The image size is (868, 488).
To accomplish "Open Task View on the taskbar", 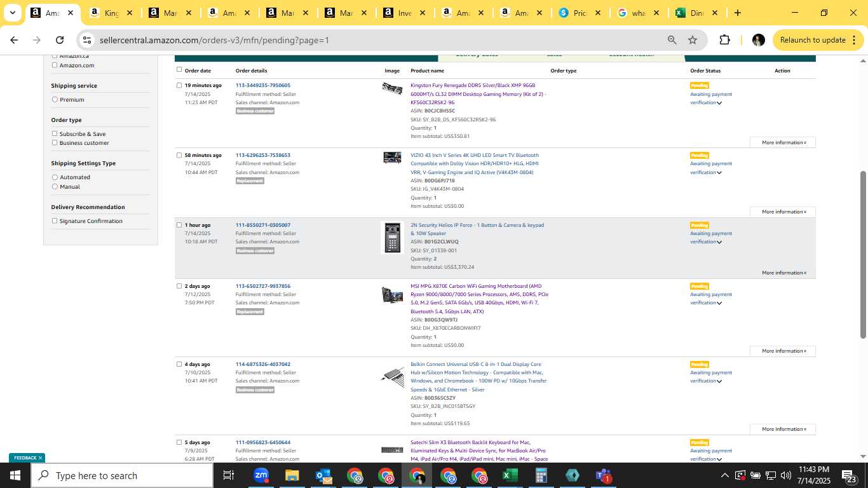I will tap(229, 475).
